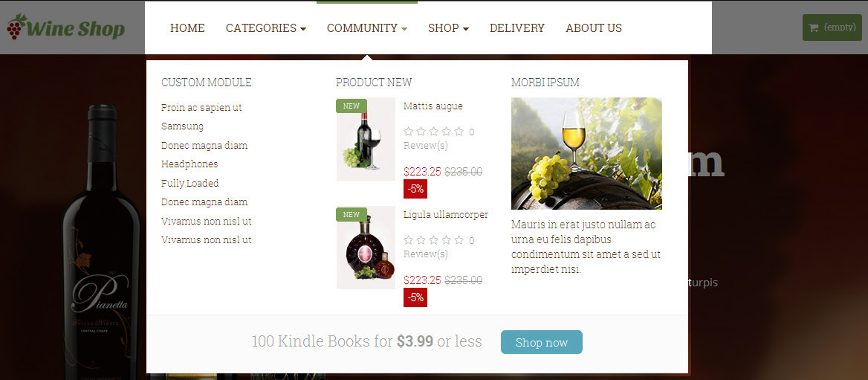Open the About Us page
Screen dimensions: 868x380
[x=594, y=28]
